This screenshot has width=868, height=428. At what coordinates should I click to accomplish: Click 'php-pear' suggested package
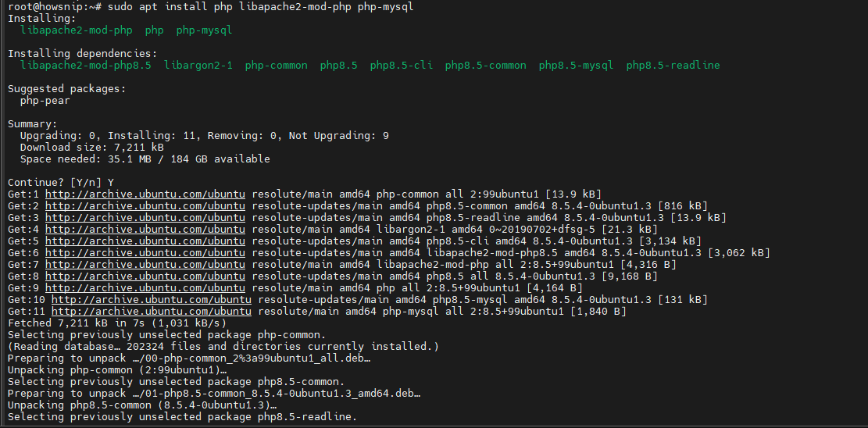click(x=45, y=101)
